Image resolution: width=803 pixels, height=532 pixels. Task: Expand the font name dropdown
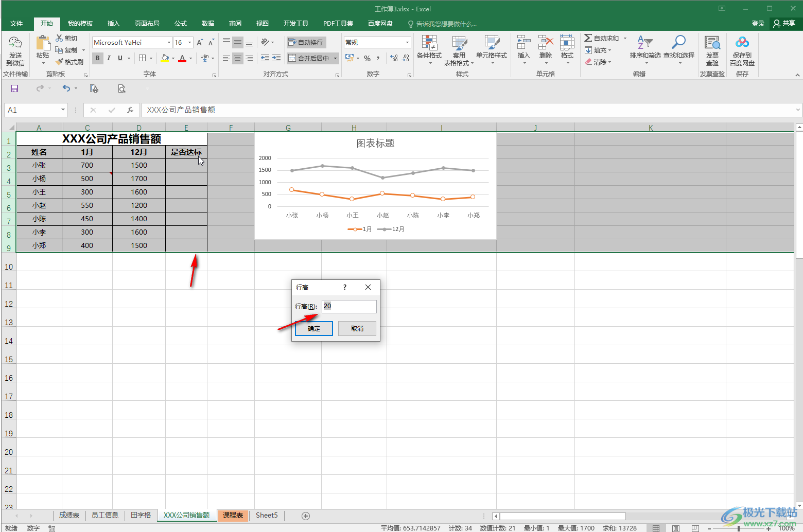pos(169,43)
